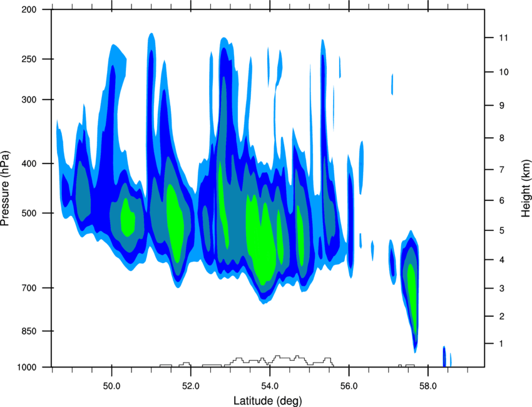The width and height of the screenshot is (532, 407).
Task: Pick the 4 km height label
Action: pos(502,260)
